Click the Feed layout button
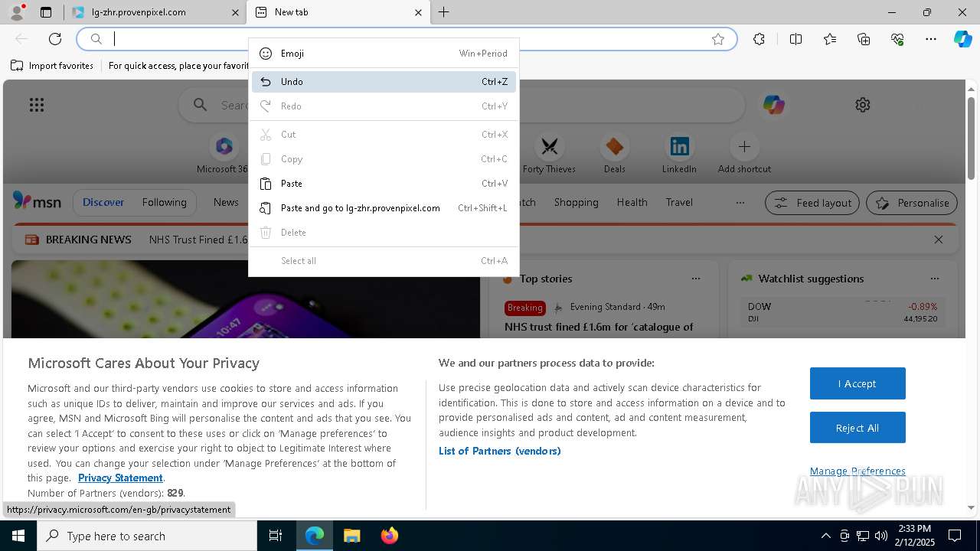980x551 pixels. coord(812,203)
